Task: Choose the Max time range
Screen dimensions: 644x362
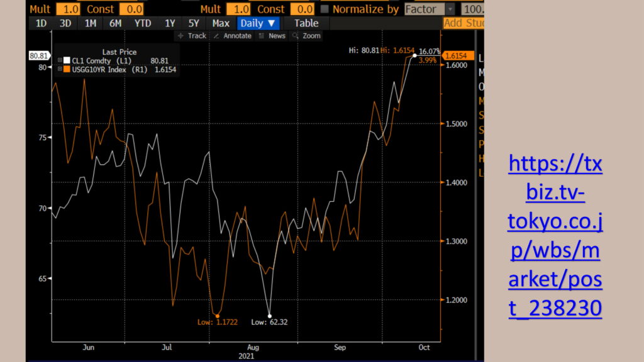Action: coord(221,23)
